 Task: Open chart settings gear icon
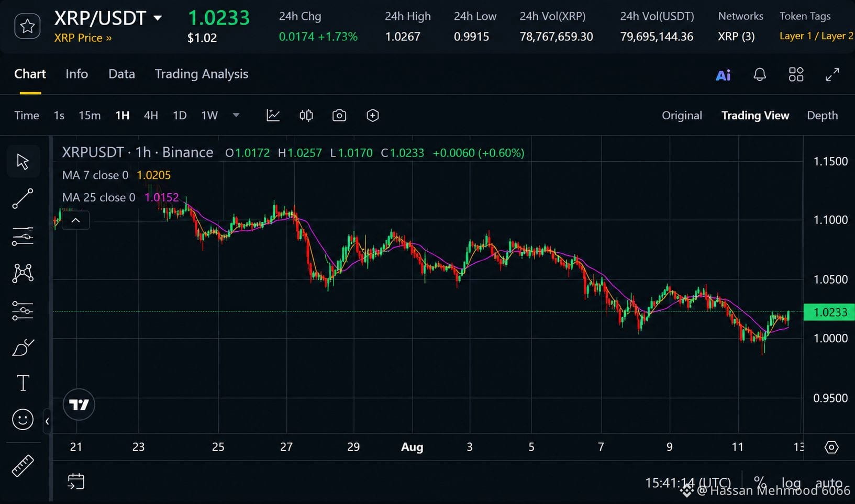point(831,447)
